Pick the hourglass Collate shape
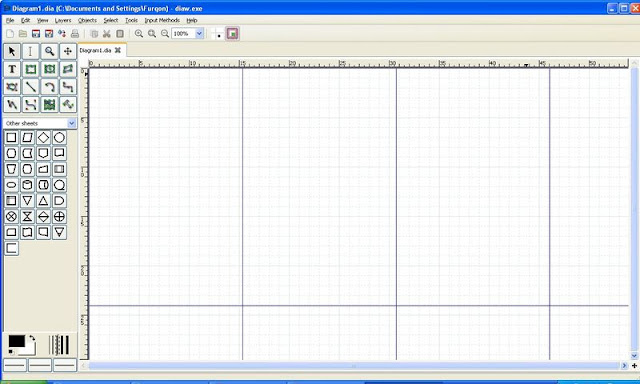Screen dimensions: 640x384 coord(27,216)
